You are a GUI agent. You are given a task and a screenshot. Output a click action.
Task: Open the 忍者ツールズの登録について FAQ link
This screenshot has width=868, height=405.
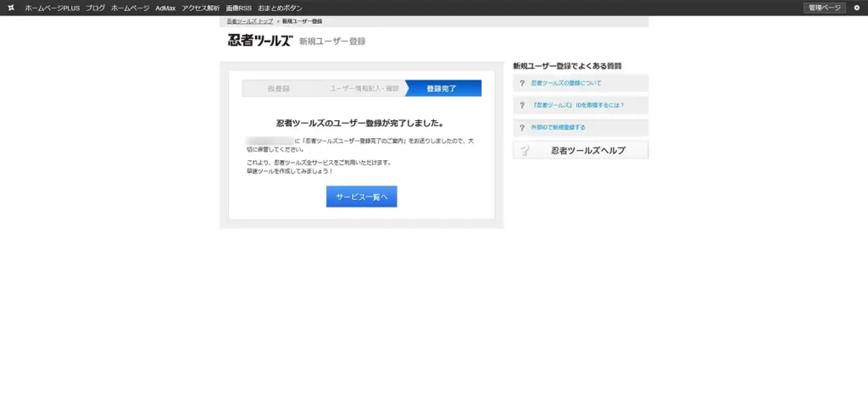(566, 83)
